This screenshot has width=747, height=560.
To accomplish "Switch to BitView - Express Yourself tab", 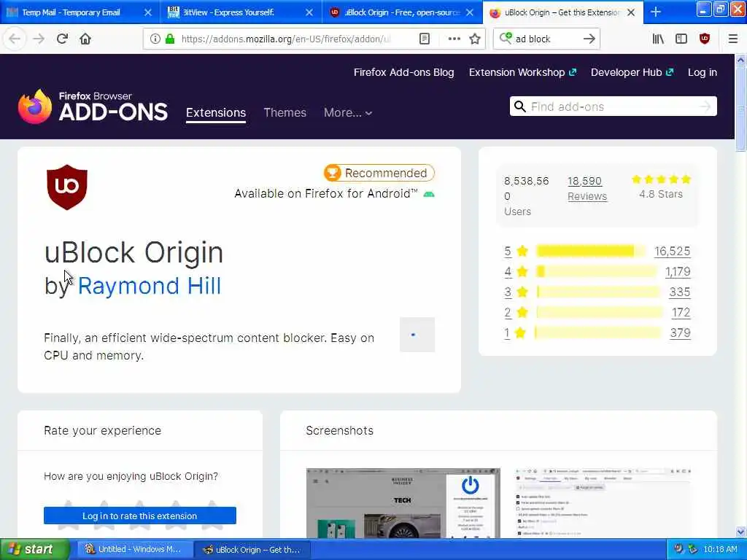I will tap(228, 12).
